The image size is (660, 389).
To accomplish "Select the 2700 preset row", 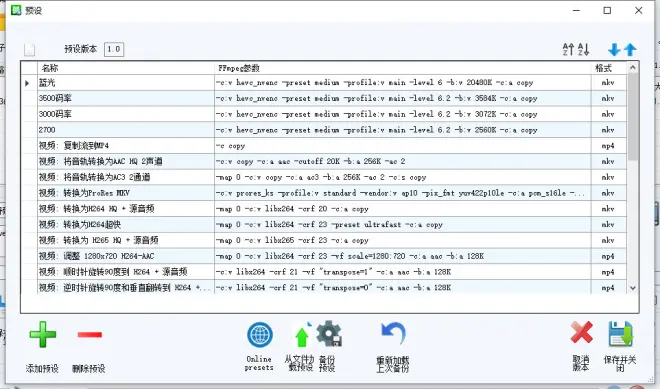I will pyautogui.click(x=126, y=130).
